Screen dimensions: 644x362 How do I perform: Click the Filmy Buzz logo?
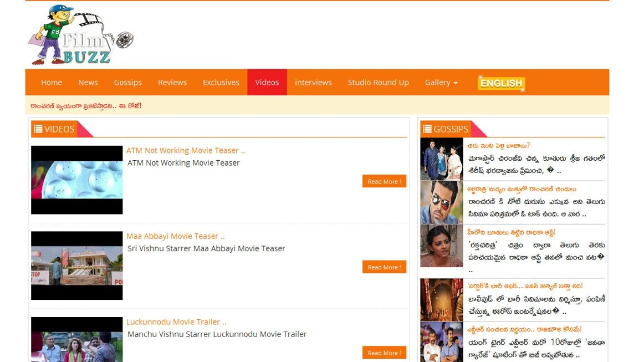80,35
